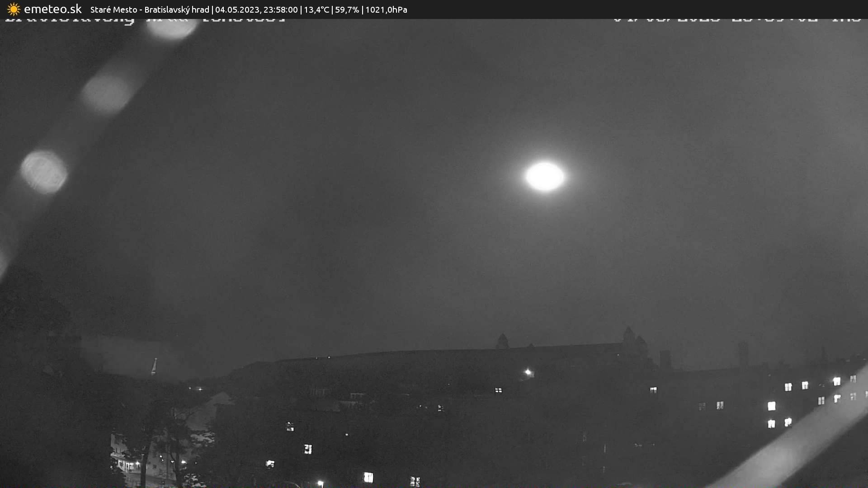Open the emeteo.sk site name link
Viewport: 868px width, 488px height.
52,9
